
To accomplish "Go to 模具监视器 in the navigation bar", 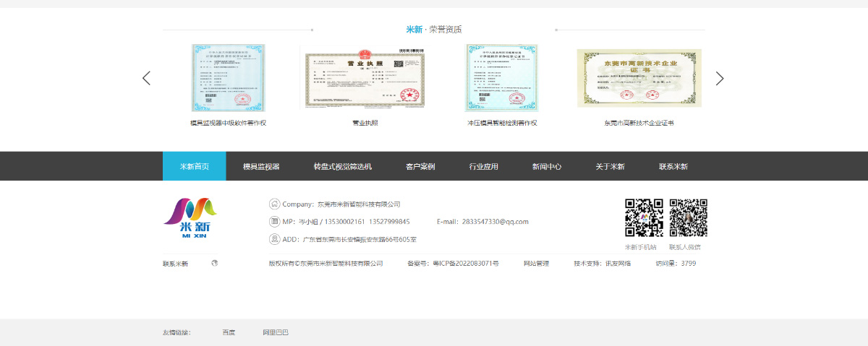I will (x=260, y=166).
